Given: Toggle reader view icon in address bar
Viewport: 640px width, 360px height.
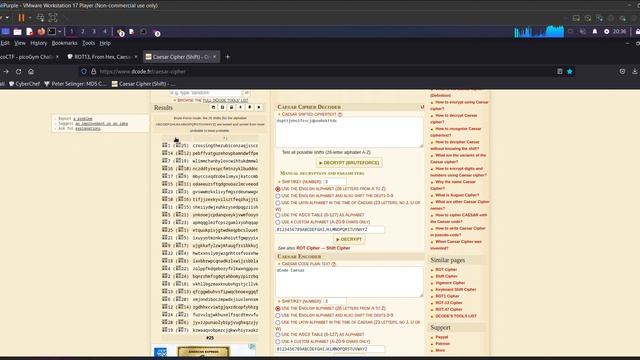Looking at the screenshot, I should pyautogui.click(x=560, y=71).
